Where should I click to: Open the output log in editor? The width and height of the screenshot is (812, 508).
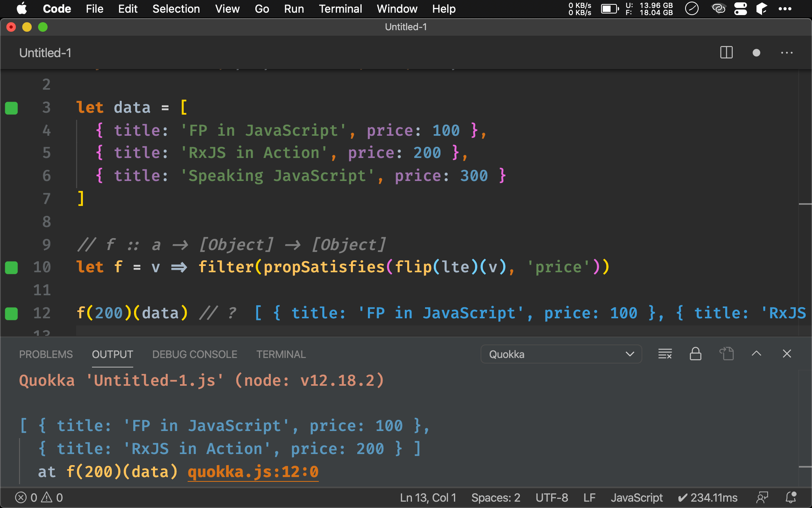tap(726, 354)
